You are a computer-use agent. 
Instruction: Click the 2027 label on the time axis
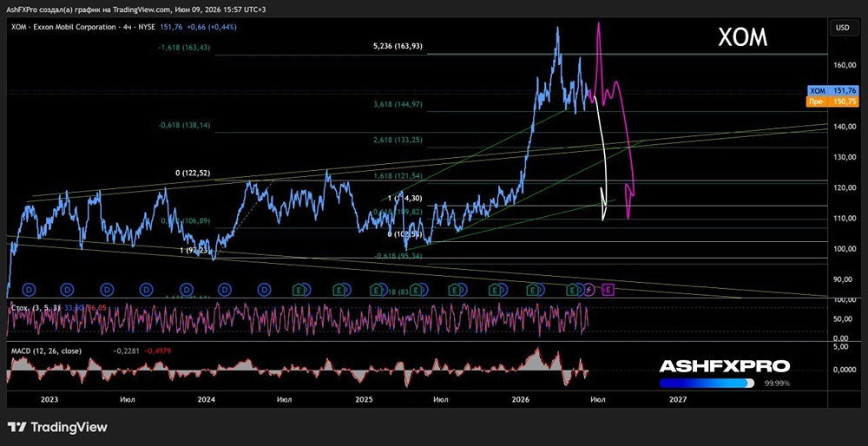coord(678,399)
